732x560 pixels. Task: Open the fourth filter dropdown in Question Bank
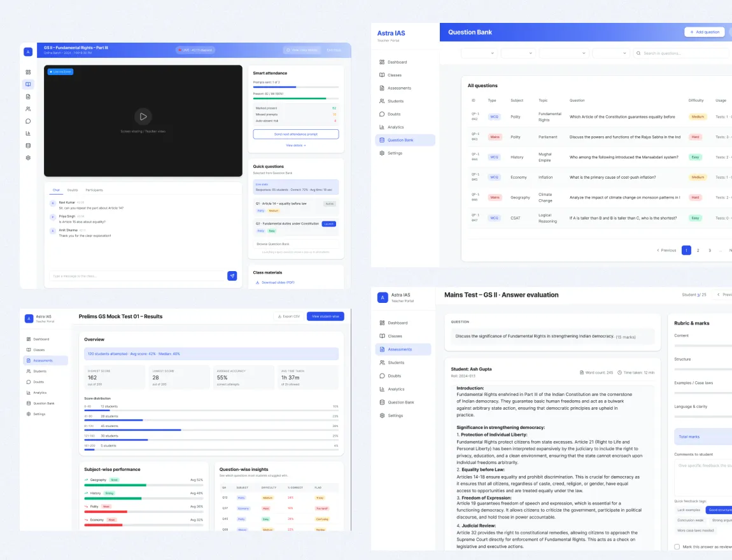coord(611,53)
